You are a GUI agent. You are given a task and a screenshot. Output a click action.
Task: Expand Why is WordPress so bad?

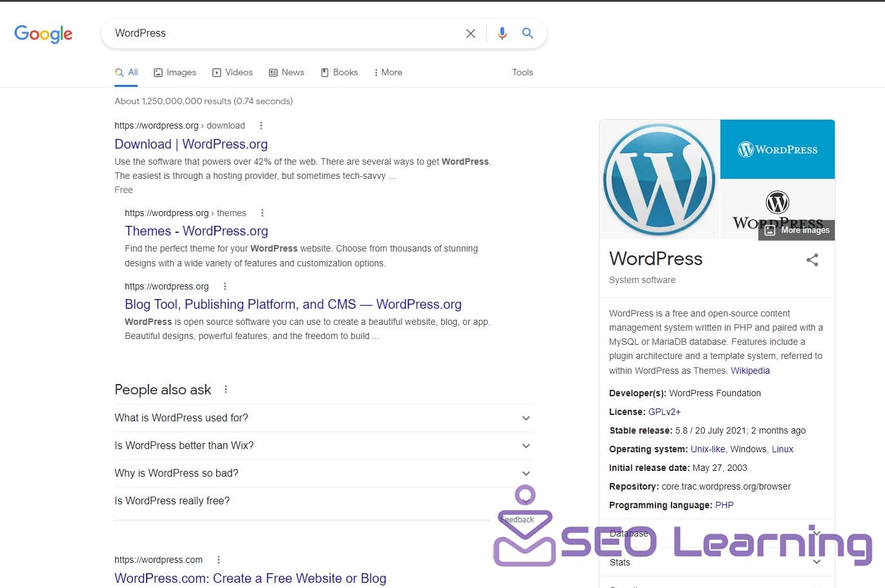[324, 473]
